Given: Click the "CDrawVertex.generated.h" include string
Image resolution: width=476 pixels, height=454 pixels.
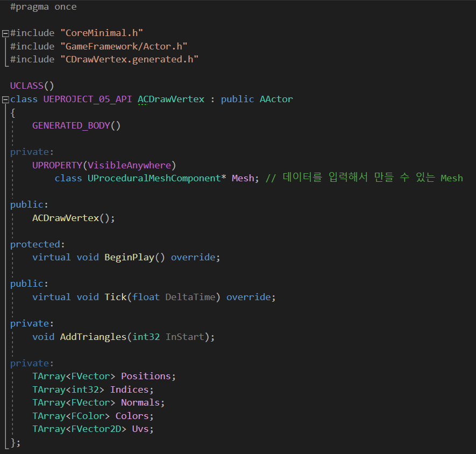Looking at the screenshot, I should point(129,59).
